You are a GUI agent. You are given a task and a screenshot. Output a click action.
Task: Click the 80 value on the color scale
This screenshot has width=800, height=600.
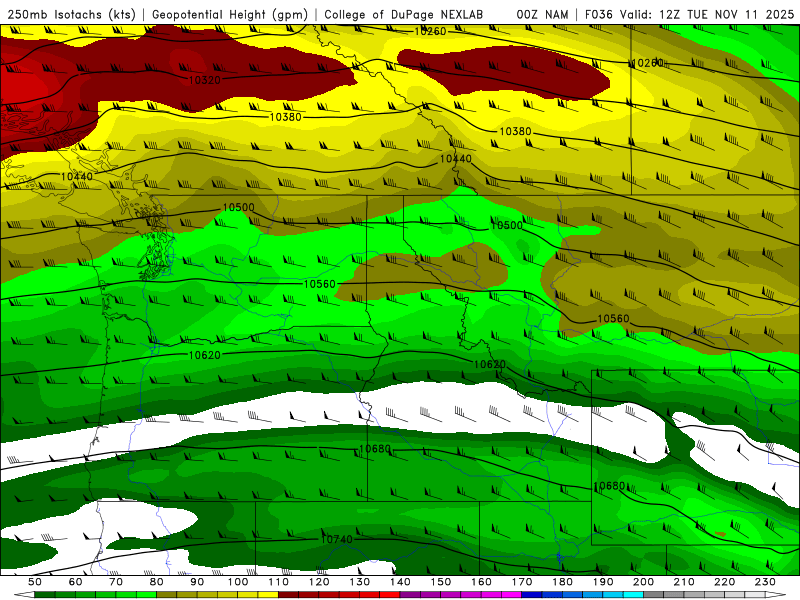[x=156, y=582]
